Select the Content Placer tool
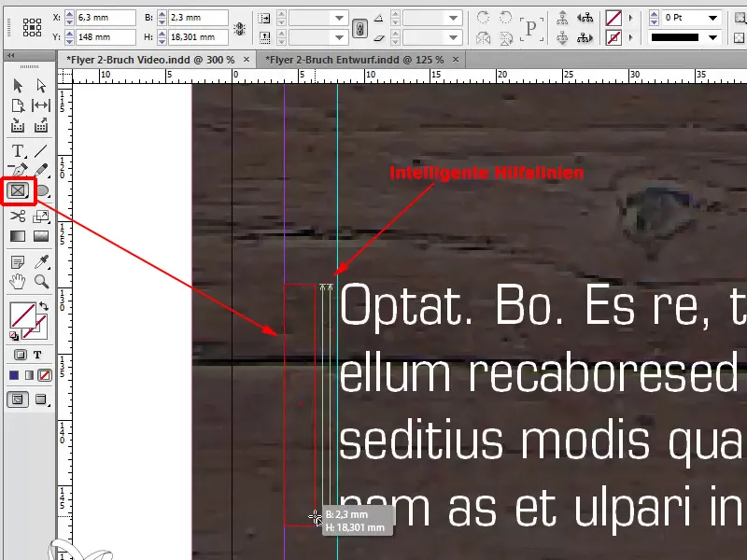747x560 pixels. pyautogui.click(x=41, y=126)
